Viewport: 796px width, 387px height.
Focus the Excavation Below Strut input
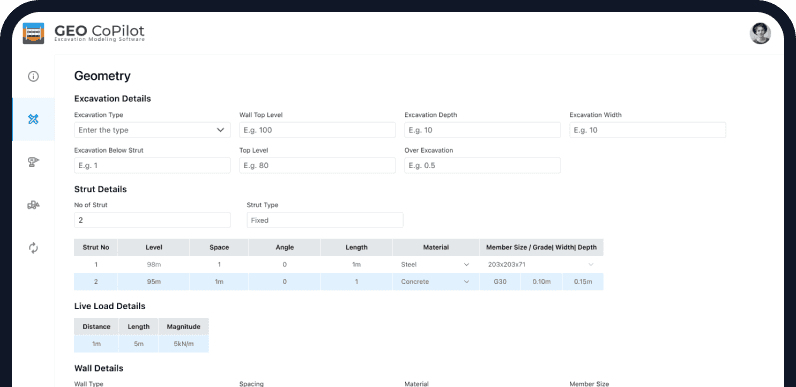point(152,166)
